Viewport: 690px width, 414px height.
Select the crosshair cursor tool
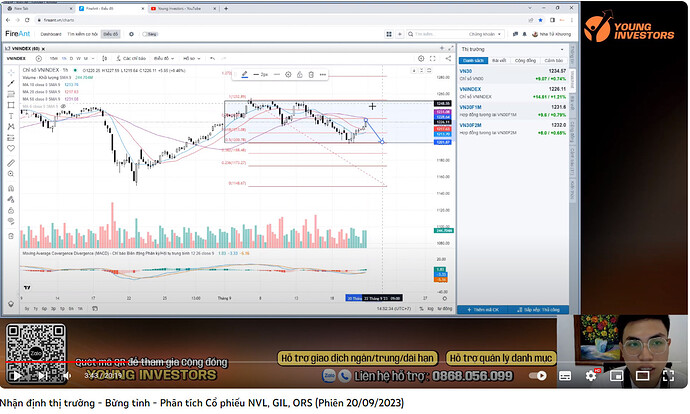tap(11, 72)
